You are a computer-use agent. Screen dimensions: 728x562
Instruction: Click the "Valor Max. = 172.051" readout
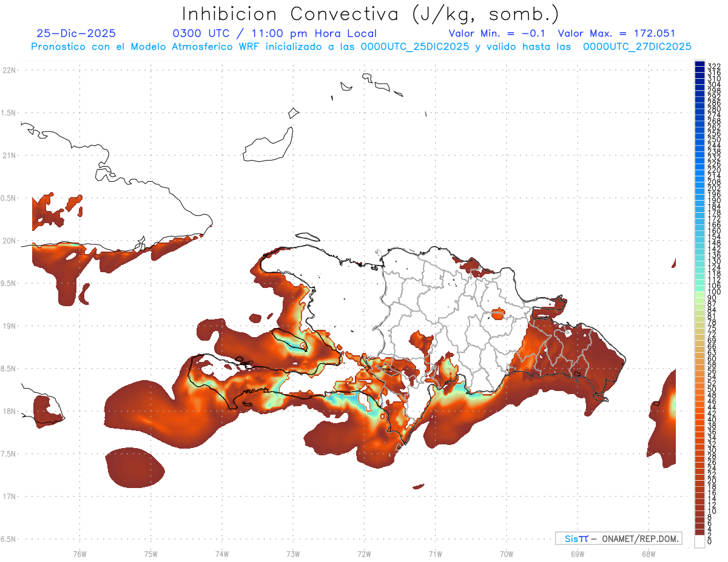(616, 34)
